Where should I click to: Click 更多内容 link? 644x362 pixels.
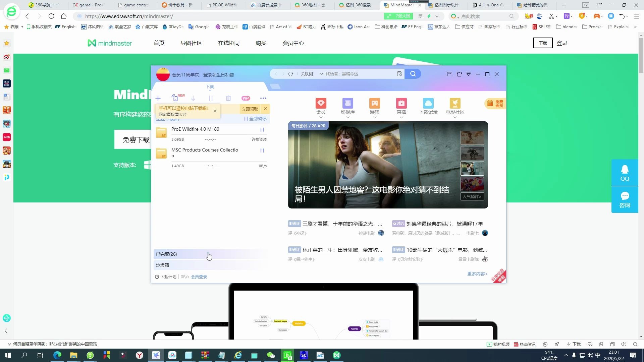(x=477, y=274)
